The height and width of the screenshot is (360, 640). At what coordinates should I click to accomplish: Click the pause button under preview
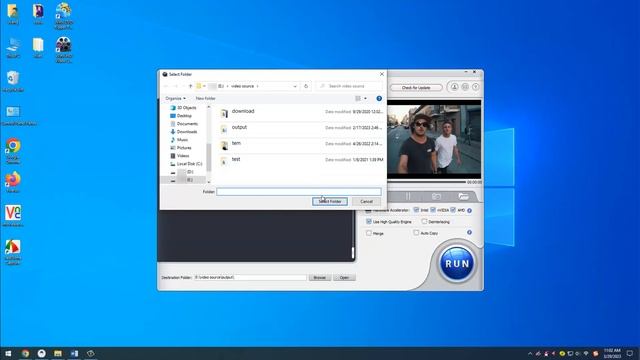pyautogui.click(x=408, y=196)
